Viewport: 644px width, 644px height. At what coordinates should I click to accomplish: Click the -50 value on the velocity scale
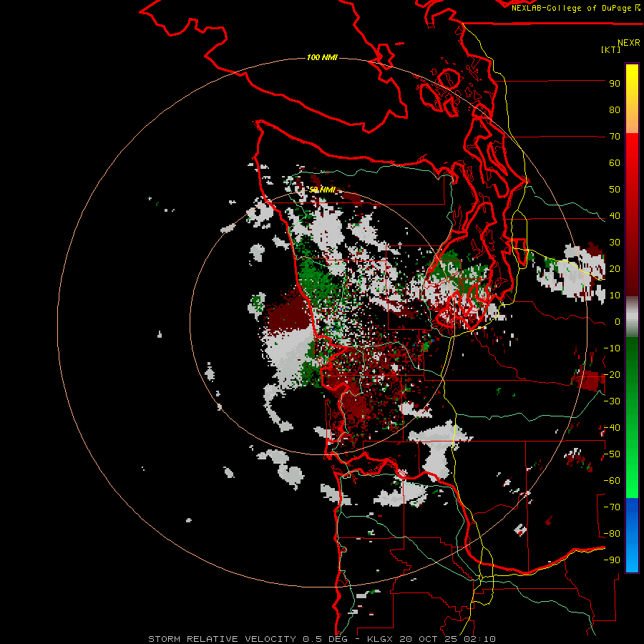612,454
